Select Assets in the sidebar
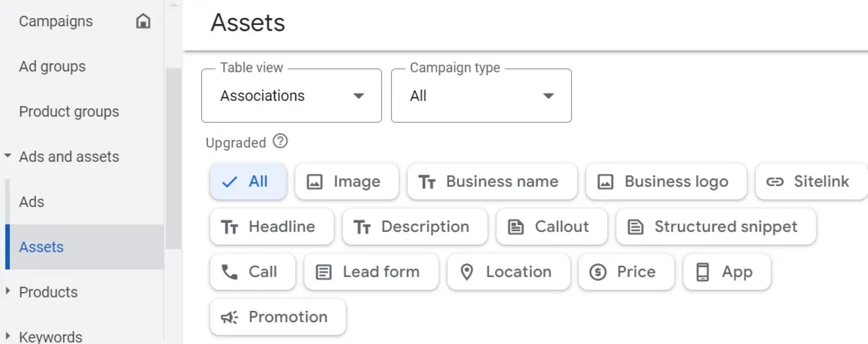Image resolution: width=868 pixels, height=344 pixels. pos(84,247)
